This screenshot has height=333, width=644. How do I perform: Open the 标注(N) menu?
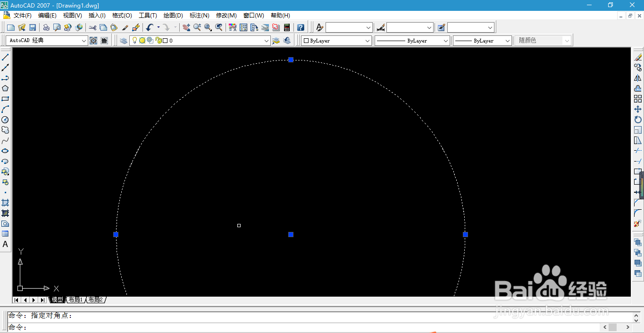pyautogui.click(x=199, y=16)
